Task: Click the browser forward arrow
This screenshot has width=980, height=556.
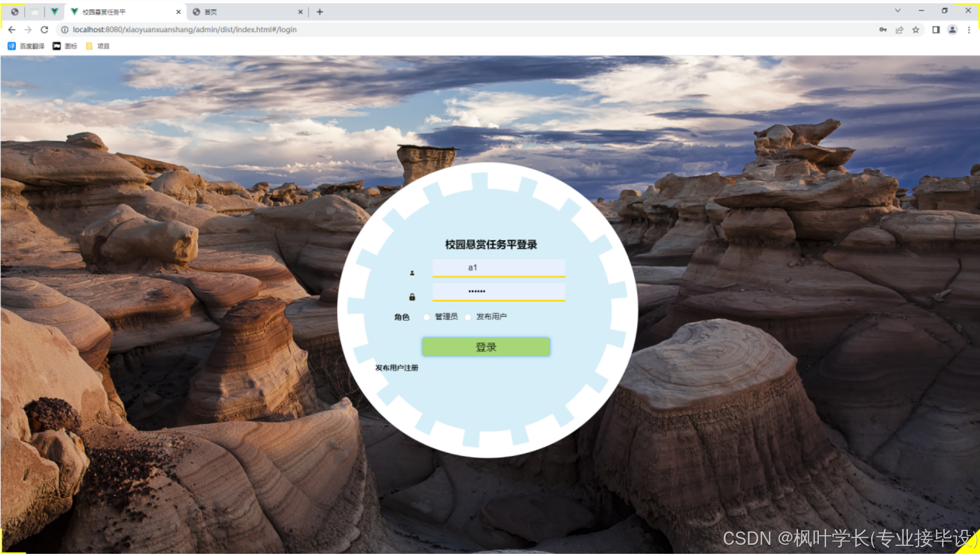Action: pos(28,30)
